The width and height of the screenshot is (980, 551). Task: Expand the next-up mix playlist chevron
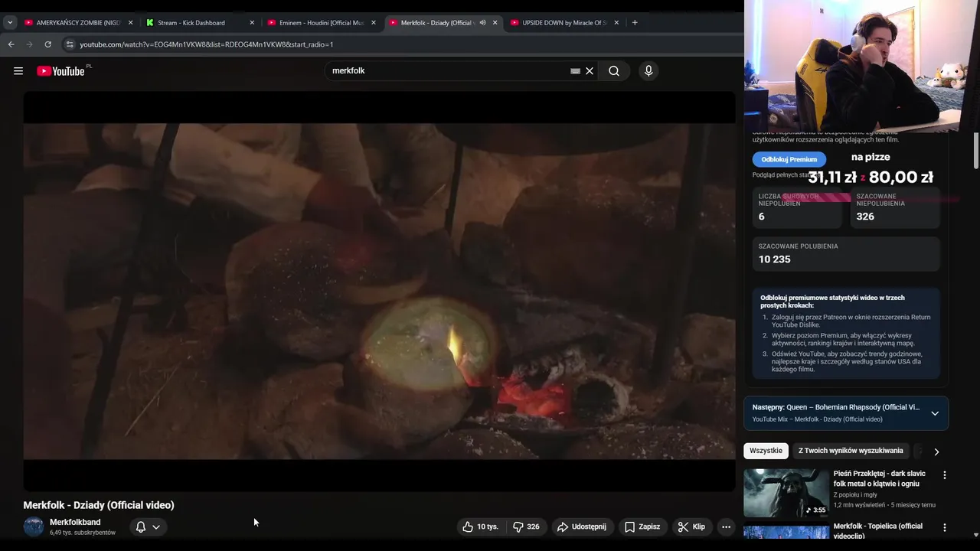click(x=935, y=413)
